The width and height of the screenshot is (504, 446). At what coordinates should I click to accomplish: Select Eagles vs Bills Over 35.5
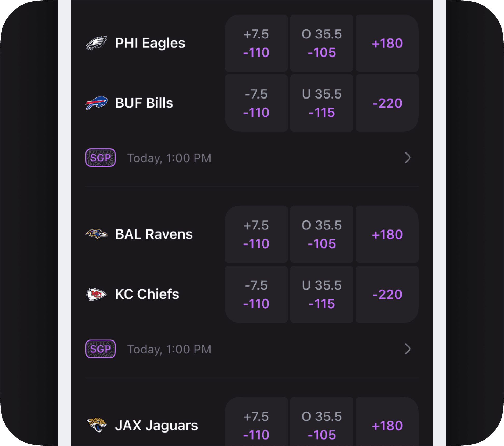(x=322, y=43)
